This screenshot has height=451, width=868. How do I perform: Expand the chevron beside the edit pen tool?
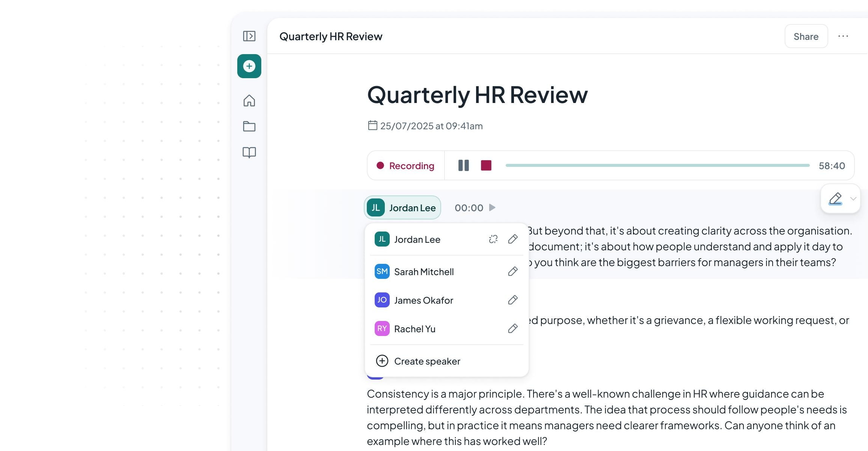coord(853,198)
